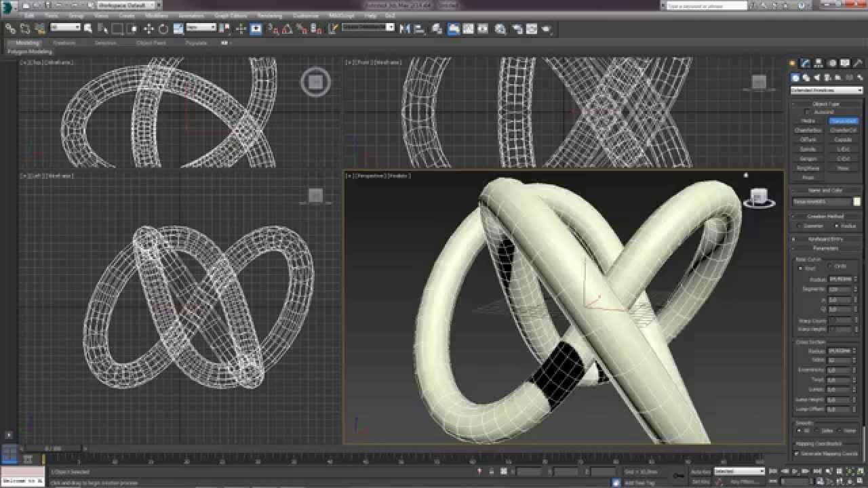The width and height of the screenshot is (868, 488).
Task: Select the Circle base curve radio
Action: [831, 266]
